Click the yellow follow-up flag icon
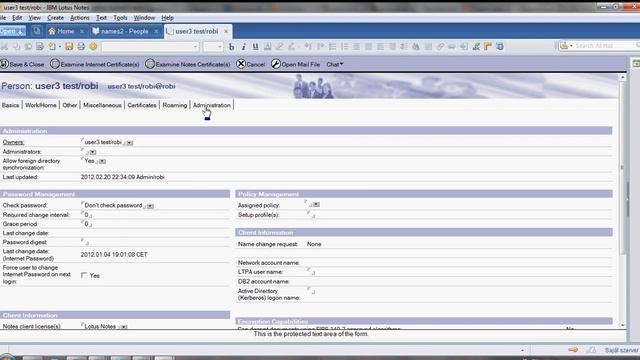Image resolution: width=640 pixels, height=360 pixels. (x=488, y=47)
